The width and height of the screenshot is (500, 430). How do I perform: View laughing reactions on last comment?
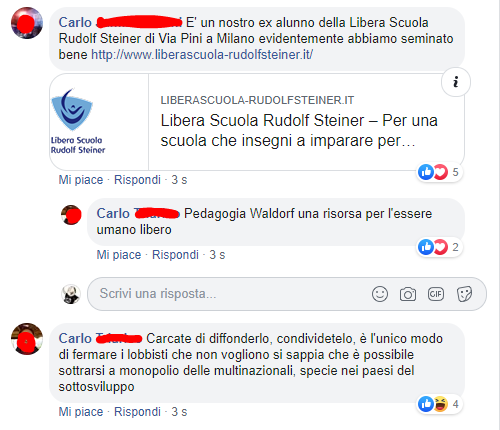[439, 404]
